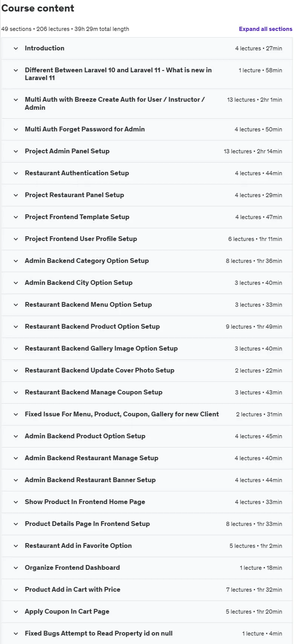294x644 pixels.
Task: Click Expand all sections link
Action: pyautogui.click(x=265, y=29)
